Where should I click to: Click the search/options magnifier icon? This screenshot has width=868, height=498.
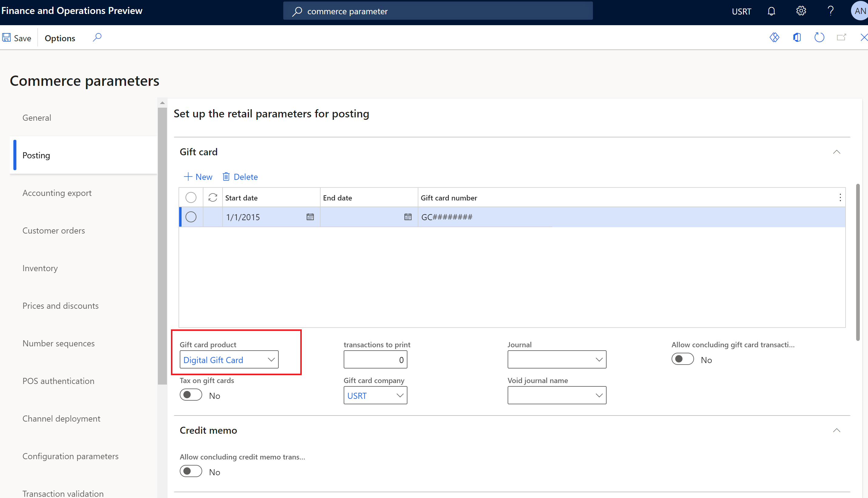[97, 38]
